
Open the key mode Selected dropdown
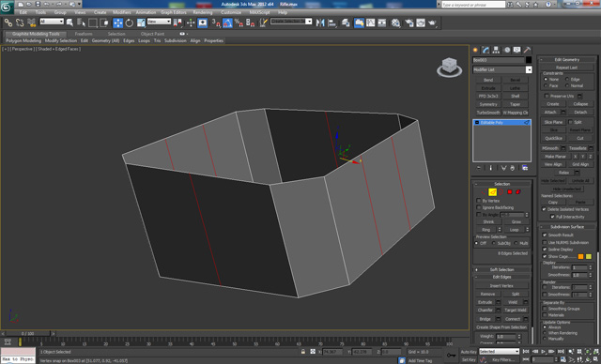pyautogui.click(x=499, y=352)
